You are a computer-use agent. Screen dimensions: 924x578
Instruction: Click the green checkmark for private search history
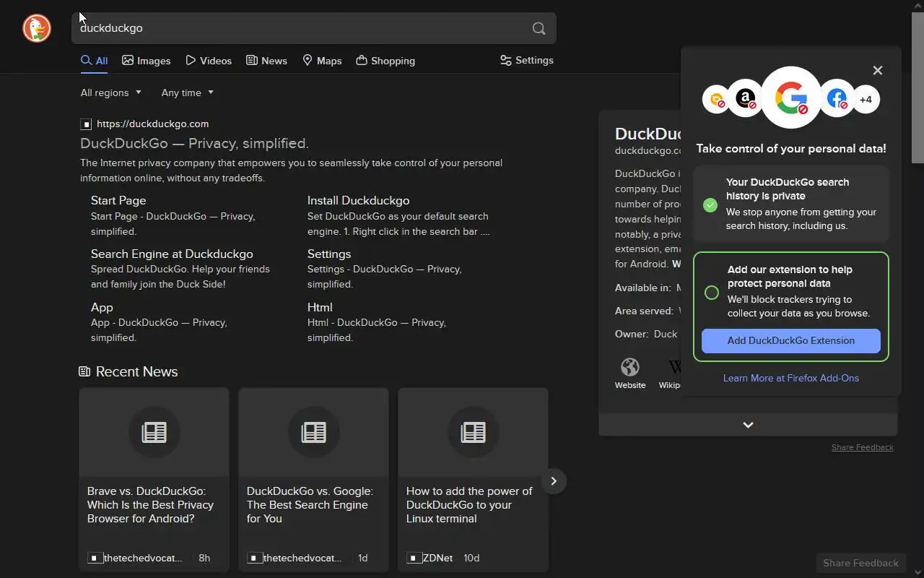[710, 204]
